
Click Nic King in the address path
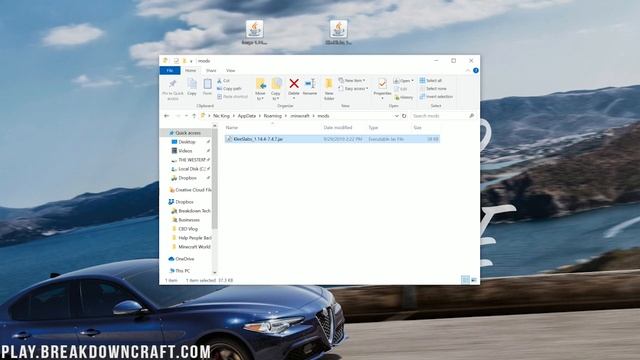click(221, 116)
